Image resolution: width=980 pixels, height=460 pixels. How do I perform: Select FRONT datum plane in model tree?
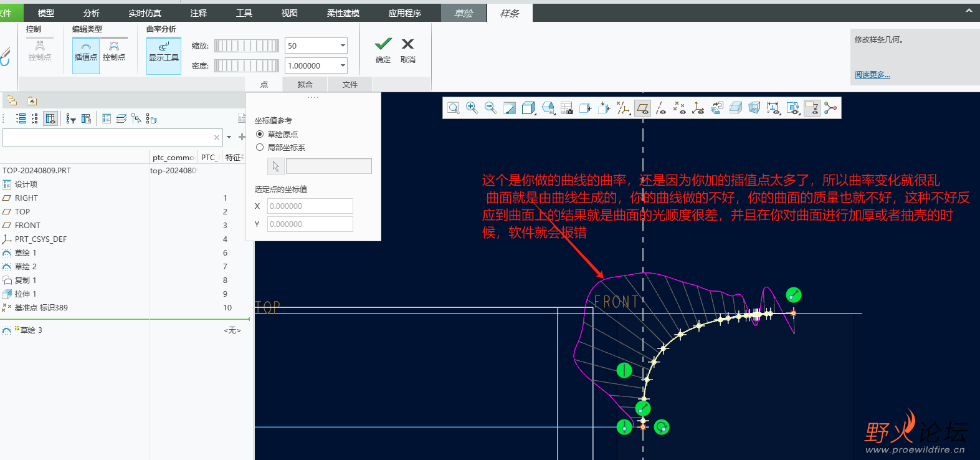tap(27, 225)
